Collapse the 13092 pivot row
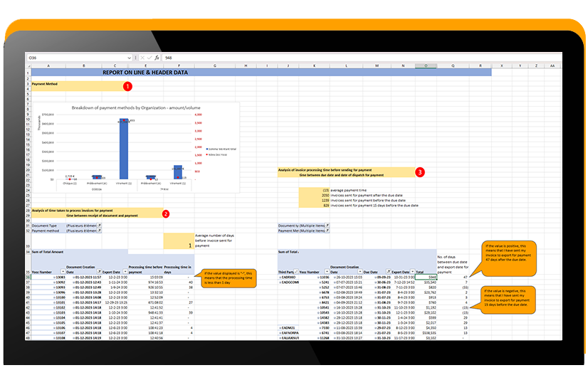The image size is (588, 385). [x=54, y=283]
